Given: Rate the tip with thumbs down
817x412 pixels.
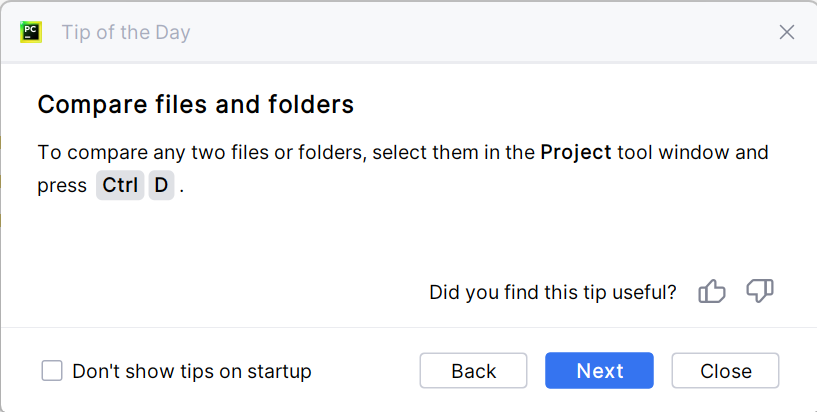Looking at the screenshot, I should [x=760, y=292].
